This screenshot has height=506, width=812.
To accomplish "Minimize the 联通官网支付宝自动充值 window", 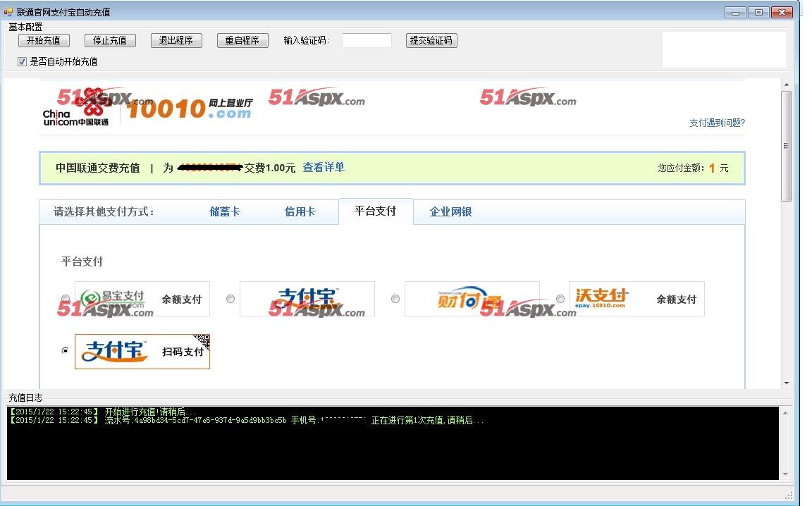I will tap(735, 12).
